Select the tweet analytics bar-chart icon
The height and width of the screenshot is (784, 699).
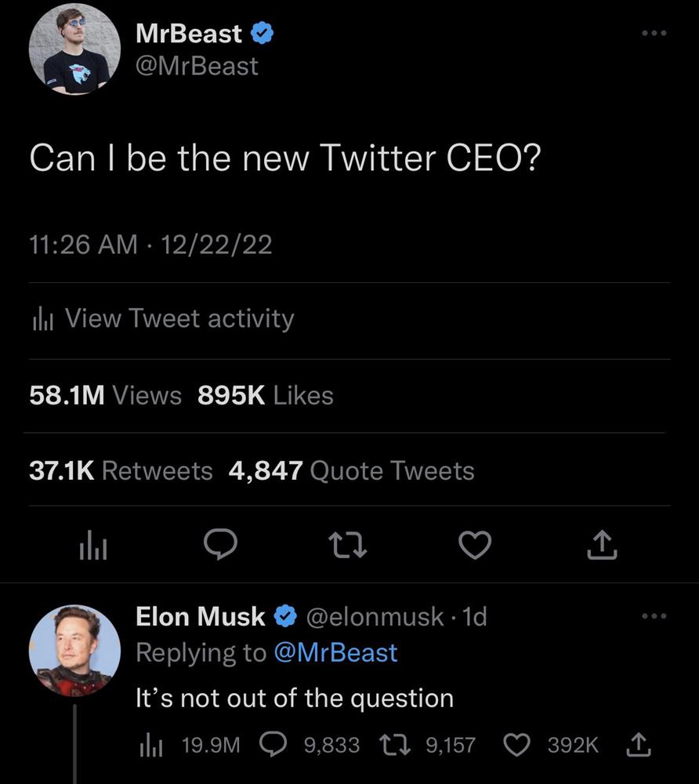[x=95, y=545]
